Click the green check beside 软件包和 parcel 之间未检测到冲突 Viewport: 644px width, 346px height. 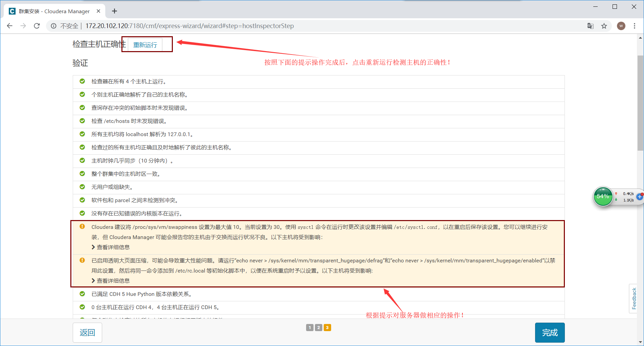[82, 200]
